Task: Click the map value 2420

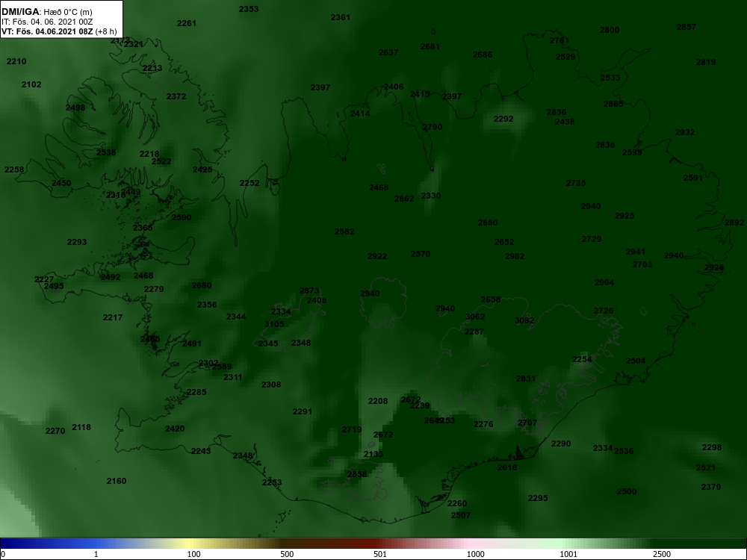Action: [x=174, y=429]
